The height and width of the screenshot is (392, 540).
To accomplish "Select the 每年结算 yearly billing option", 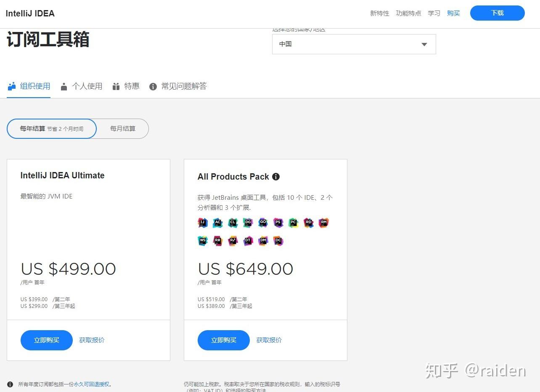I will pos(52,129).
